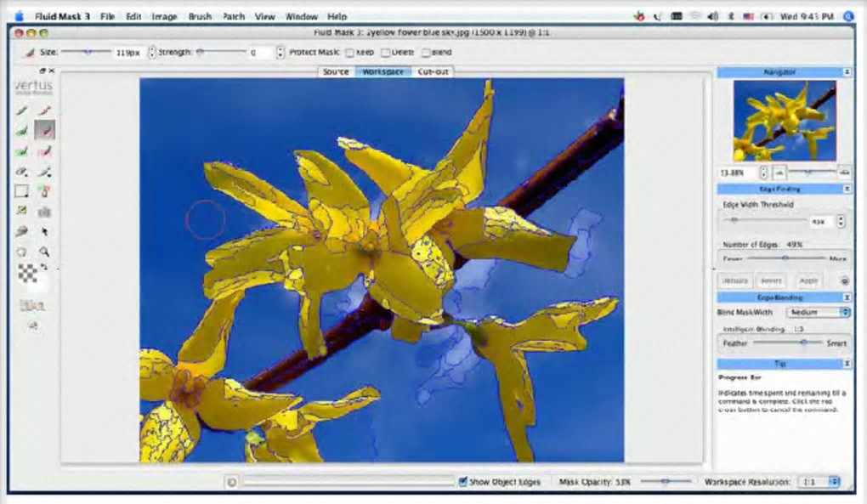Open the Image menu
The image size is (867, 504).
click(x=164, y=17)
